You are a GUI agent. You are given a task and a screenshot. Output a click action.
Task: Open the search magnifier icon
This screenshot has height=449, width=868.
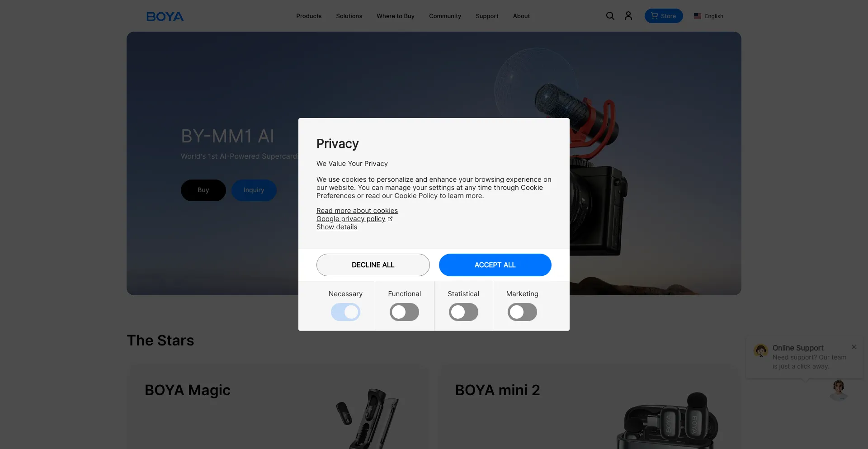click(x=610, y=16)
